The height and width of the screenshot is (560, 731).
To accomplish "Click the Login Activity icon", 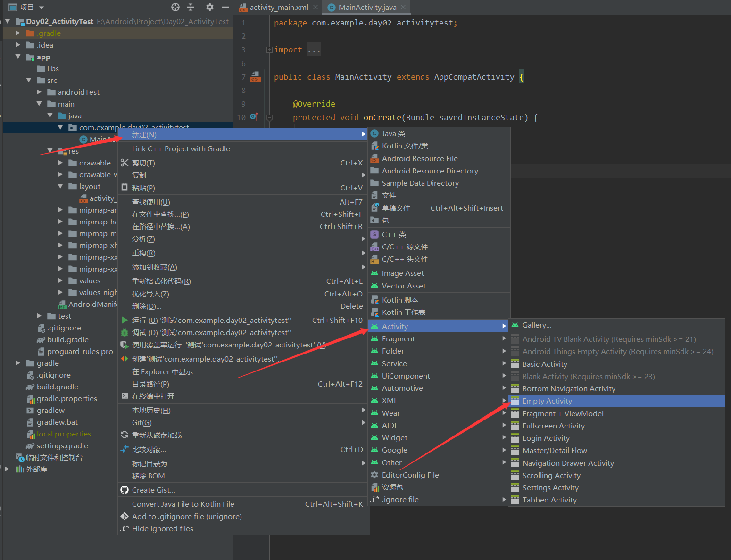I will click(x=515, y=438).
